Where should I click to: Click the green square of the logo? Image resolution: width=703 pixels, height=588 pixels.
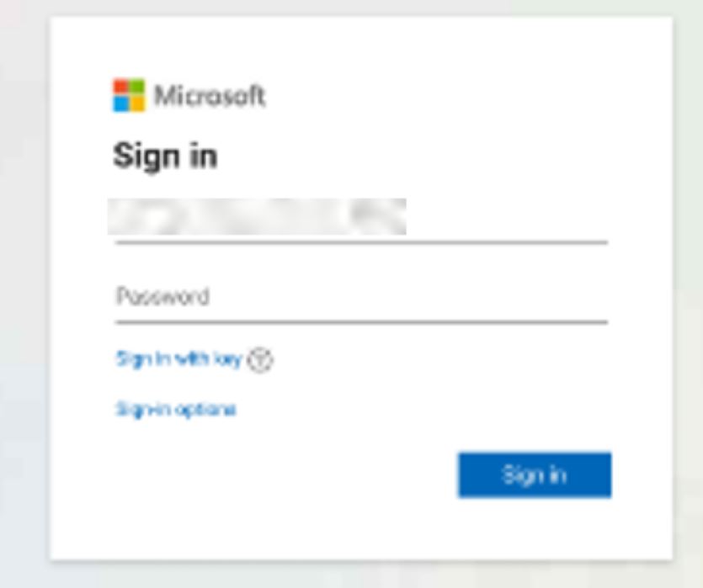137,87
